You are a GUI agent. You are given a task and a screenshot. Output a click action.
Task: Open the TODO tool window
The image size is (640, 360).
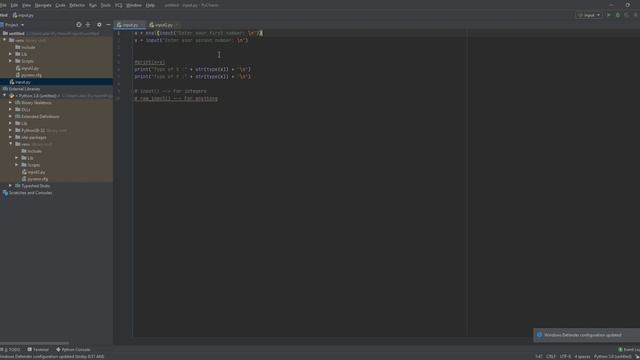pyautogui.click(x=11, y=350)
